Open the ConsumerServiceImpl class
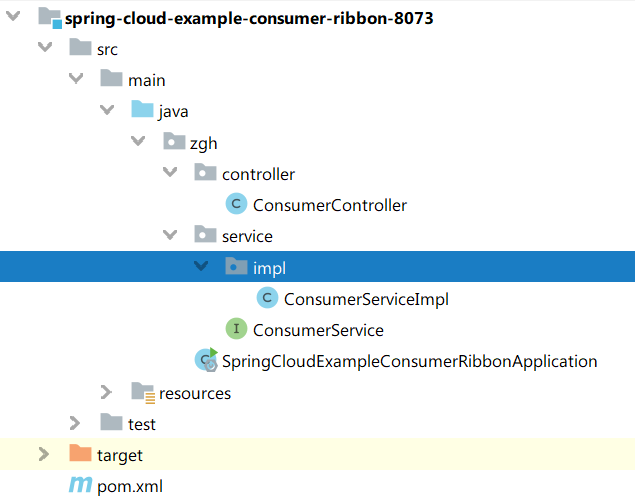 366,300
